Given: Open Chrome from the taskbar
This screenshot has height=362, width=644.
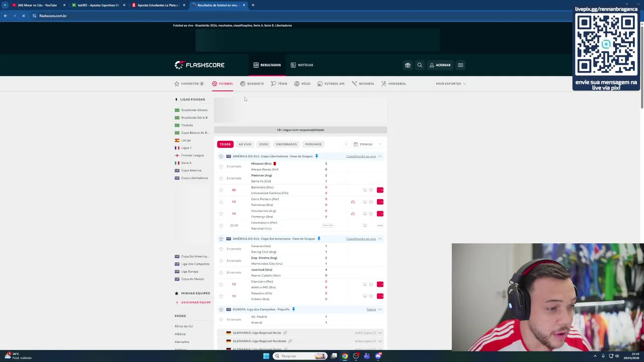Looking at the screenshot, I should (x=345, y=356).
